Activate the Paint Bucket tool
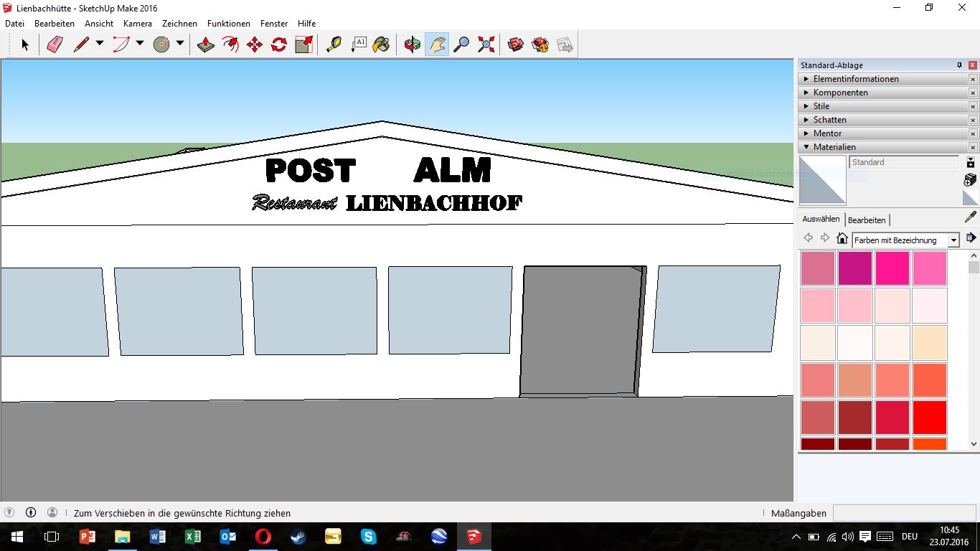The width and height of the screenshot is (980, 551). pyautogui.click(x=382, y=44)
